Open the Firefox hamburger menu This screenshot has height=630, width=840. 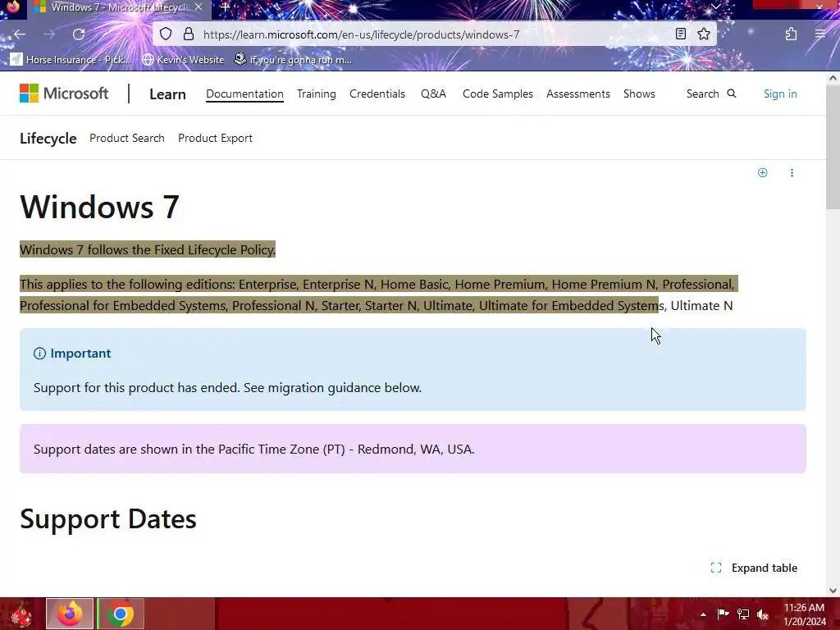pos(820,34)
